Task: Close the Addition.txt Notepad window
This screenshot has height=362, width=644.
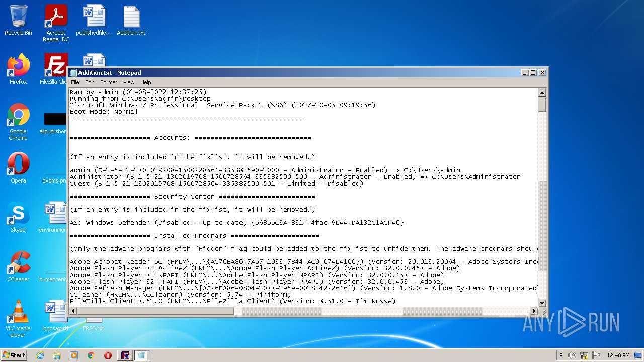Action: pos(542,73)
